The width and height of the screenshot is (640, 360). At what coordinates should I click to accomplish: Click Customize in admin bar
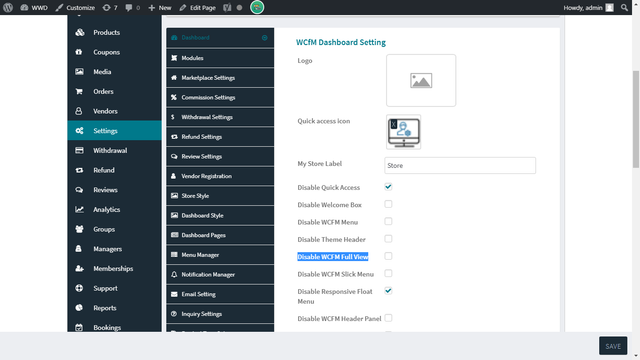tap(76, 7)
